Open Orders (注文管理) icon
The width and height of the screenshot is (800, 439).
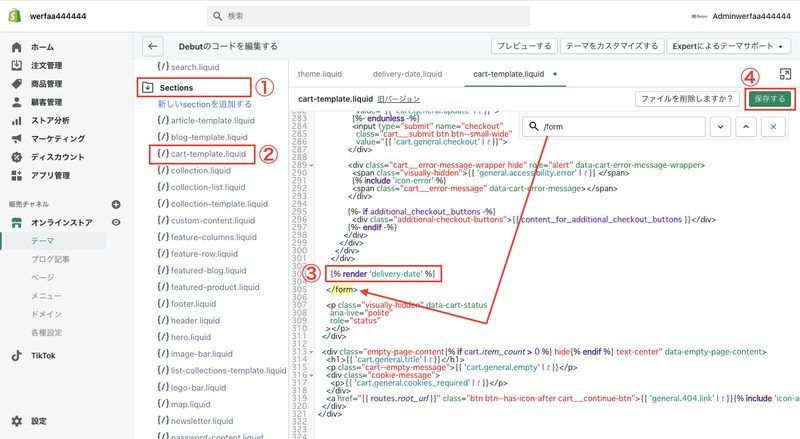pos(16,65)
